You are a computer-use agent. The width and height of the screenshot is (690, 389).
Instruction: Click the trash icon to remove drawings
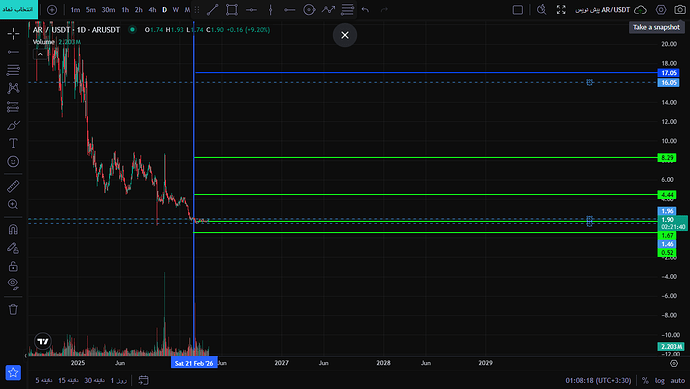click(13, 309)
